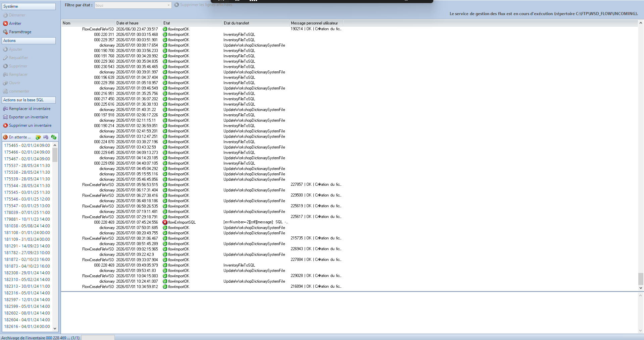Screen dimensions: 644x340
Task: Click the Supprimer les lignes affichées icon
Action: 177,5
